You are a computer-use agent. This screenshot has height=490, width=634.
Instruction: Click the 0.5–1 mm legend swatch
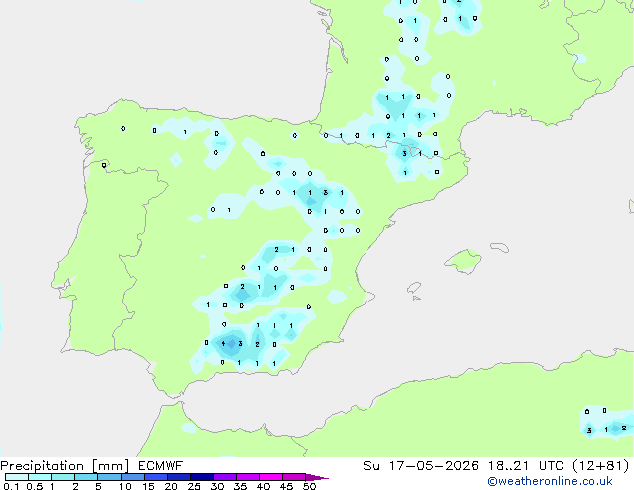click(x=40, y=477)
